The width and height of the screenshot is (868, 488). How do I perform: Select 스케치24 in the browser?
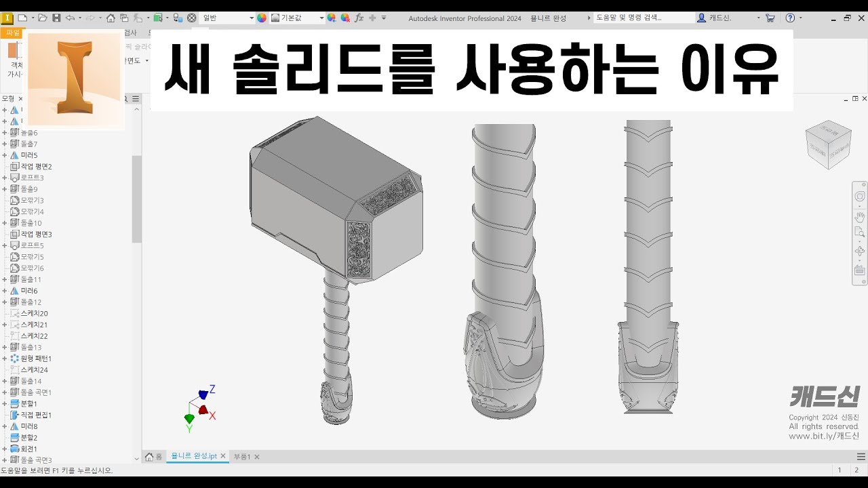coord(34,370)
